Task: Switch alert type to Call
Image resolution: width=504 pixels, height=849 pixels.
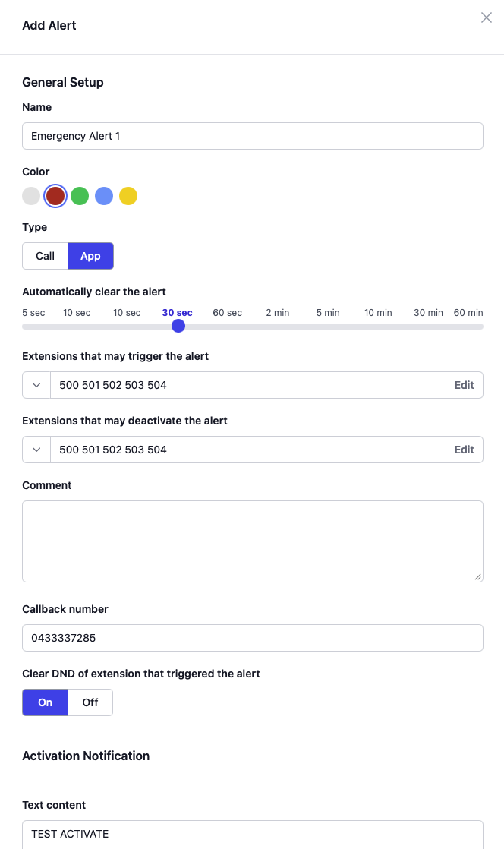Action: click(46, 256)
